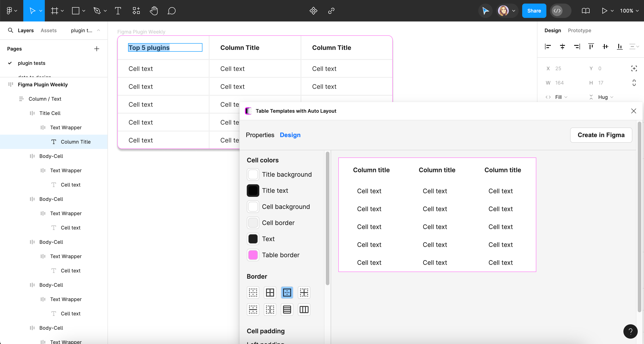
Task: Click Create in Figma button
Action: tap(601, 135)
